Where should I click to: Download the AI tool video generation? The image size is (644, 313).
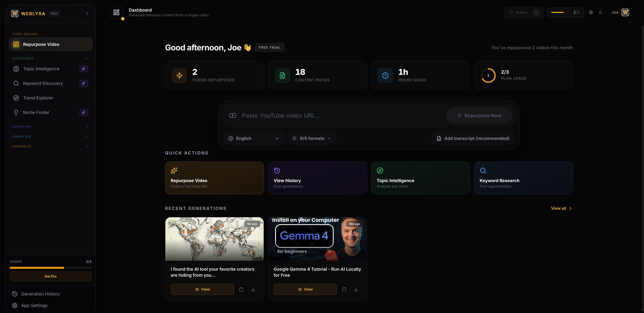(253, 289)
